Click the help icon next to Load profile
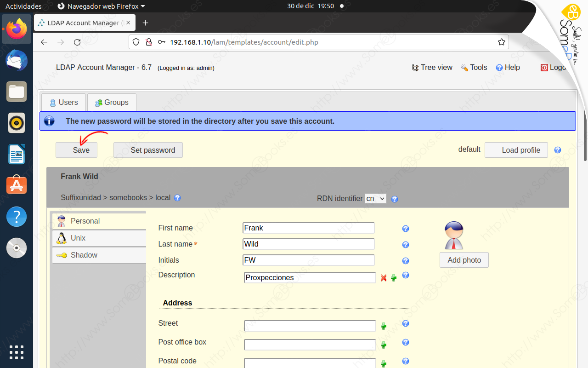The width and height of the screenshot is (588, 368). (x=557, y=150)
